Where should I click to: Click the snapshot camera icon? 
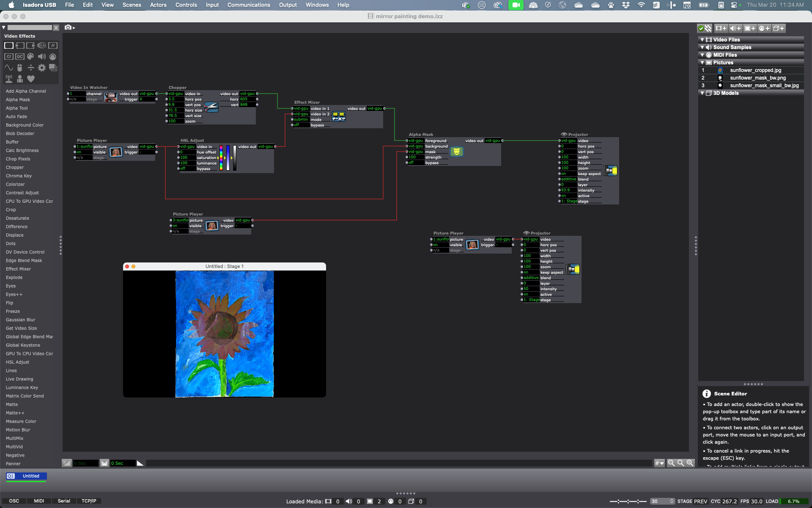[68, 28]
